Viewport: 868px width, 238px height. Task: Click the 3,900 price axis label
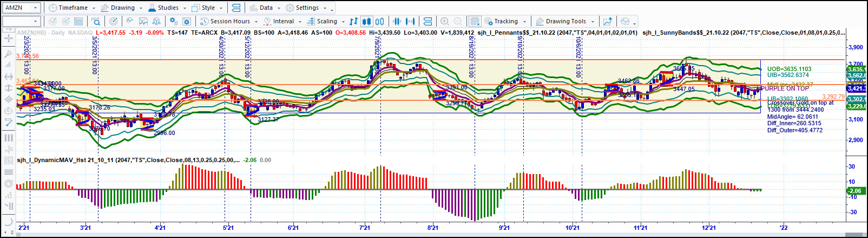[856, 47]
